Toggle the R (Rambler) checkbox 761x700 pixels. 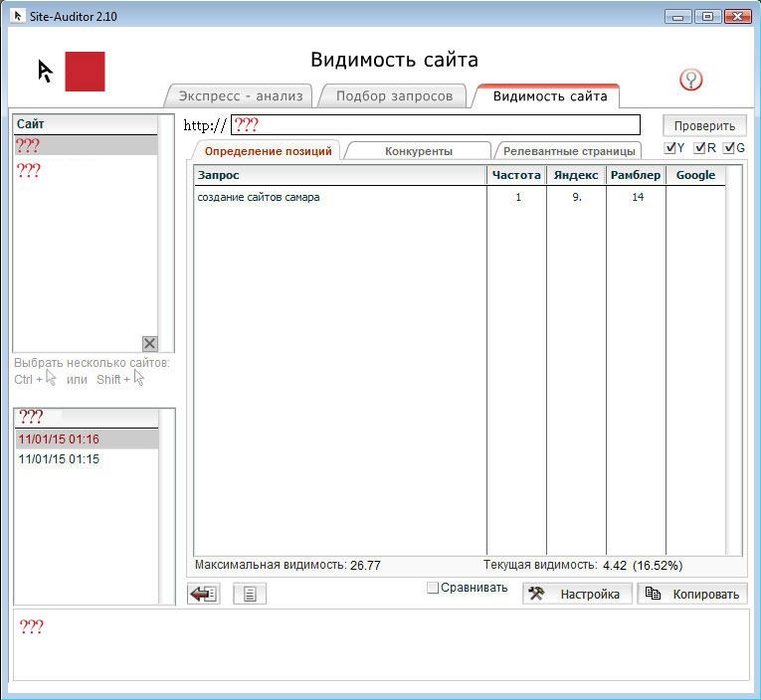(x=700, y=148)
